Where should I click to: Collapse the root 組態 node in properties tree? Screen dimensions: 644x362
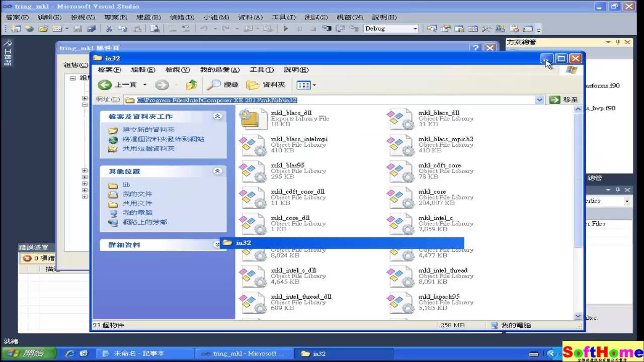pyautogui.click(x=72, y=78)
